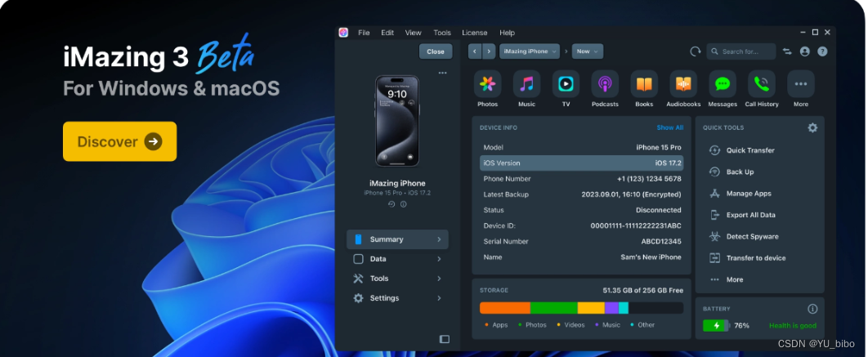This screenshot has height=357, width=868.
Task: Toggle the sidebar panel icon at bottom
Action: pyautogui.click(x=444, y=339)
